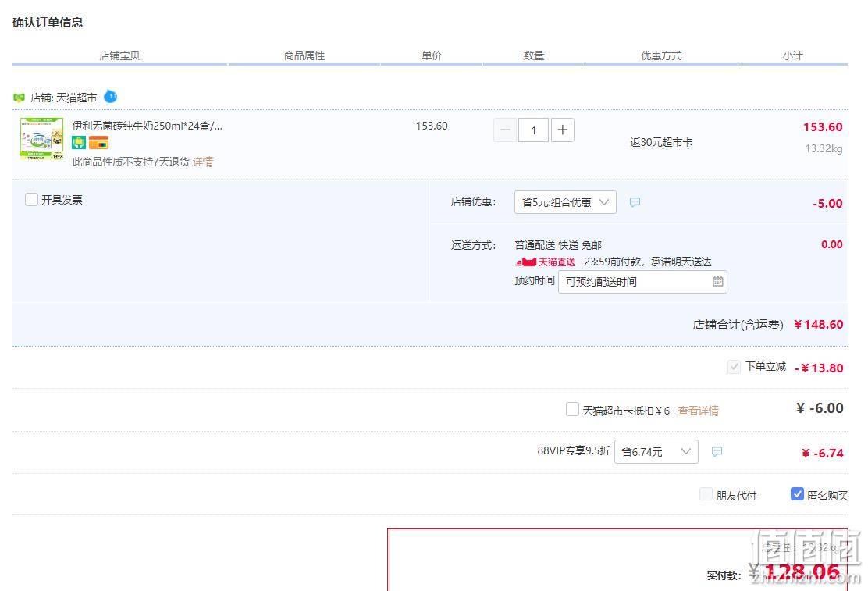Open the 伊利 milk product thumbnail

tap(41, 138)
